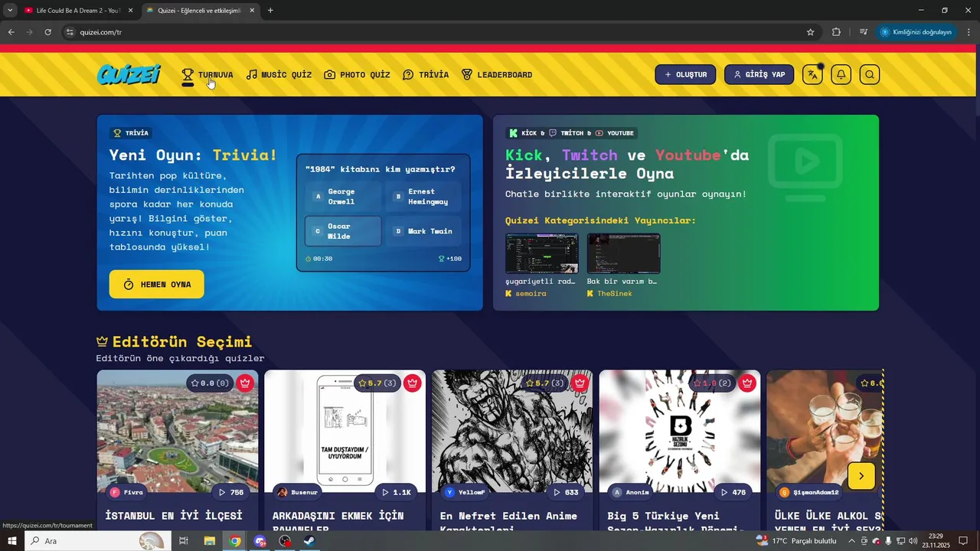Viewport: 980px width, 551px height.
Task: Select answer A George Orwell
Action: tap(343, 197)
